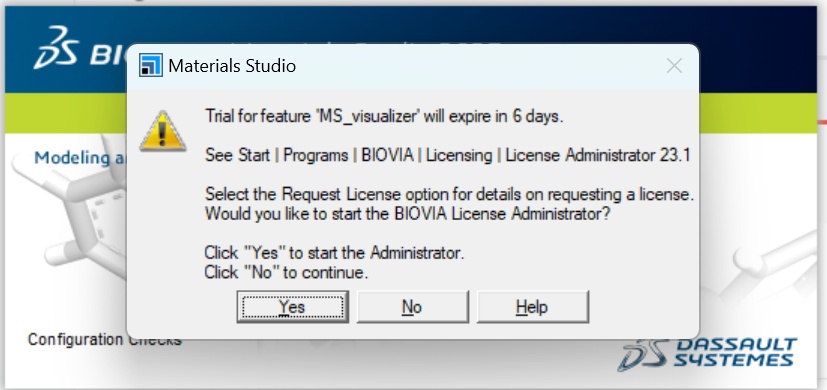
Task: Choose No to continue without licensing
Action: (412, 307)
